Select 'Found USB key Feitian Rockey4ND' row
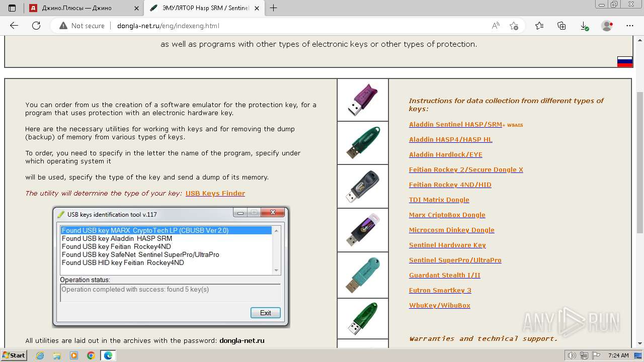644x362 pixels. 167,246
